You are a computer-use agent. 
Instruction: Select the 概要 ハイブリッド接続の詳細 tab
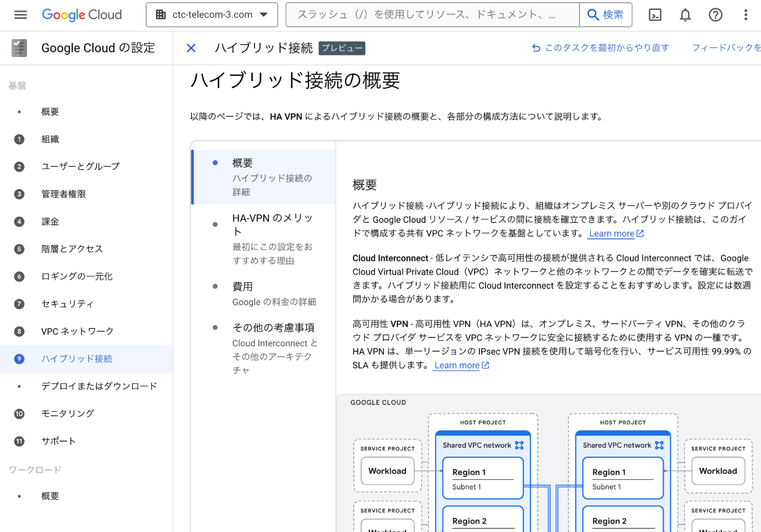coord(264,177)
